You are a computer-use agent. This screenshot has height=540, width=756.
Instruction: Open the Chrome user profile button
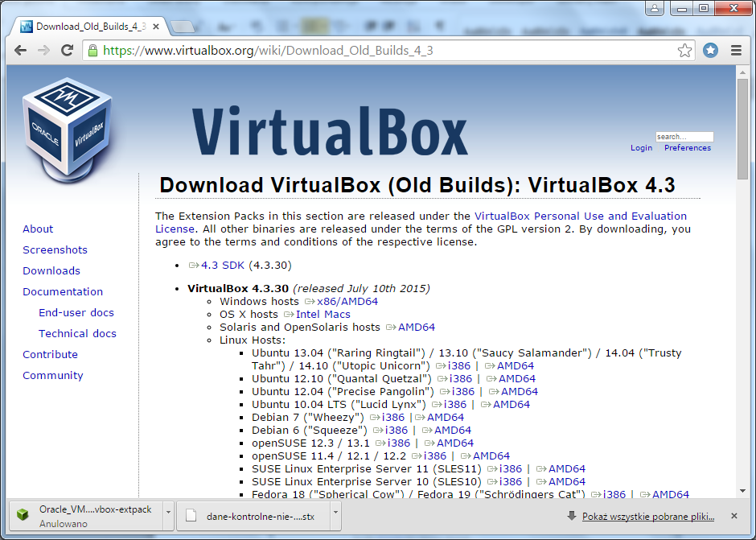click(655, 8)
